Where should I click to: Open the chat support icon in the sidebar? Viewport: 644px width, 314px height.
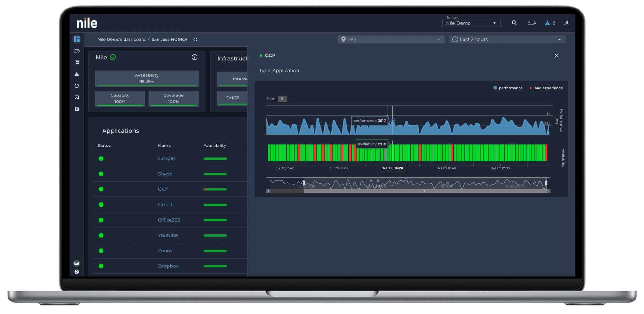point(76,263)
